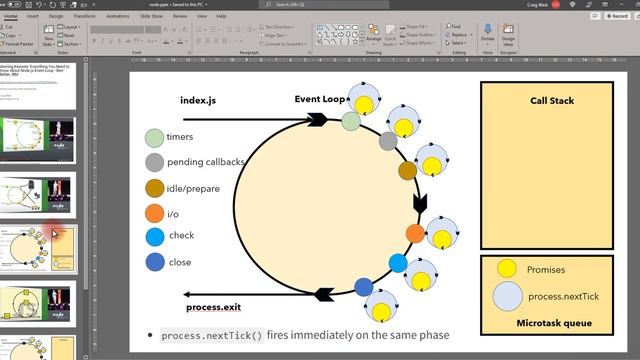Expand the Text Direction dropdown
This screenshot has width=640, height=360.
(276, 27)
